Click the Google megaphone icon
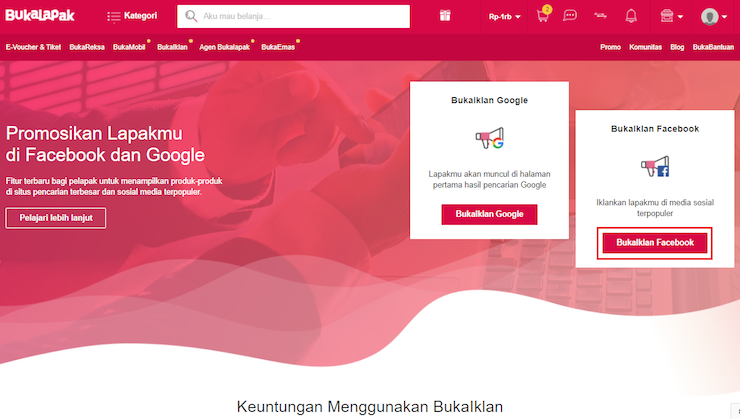The width and height of the screenshot is (740, 419). coord(489,138)
